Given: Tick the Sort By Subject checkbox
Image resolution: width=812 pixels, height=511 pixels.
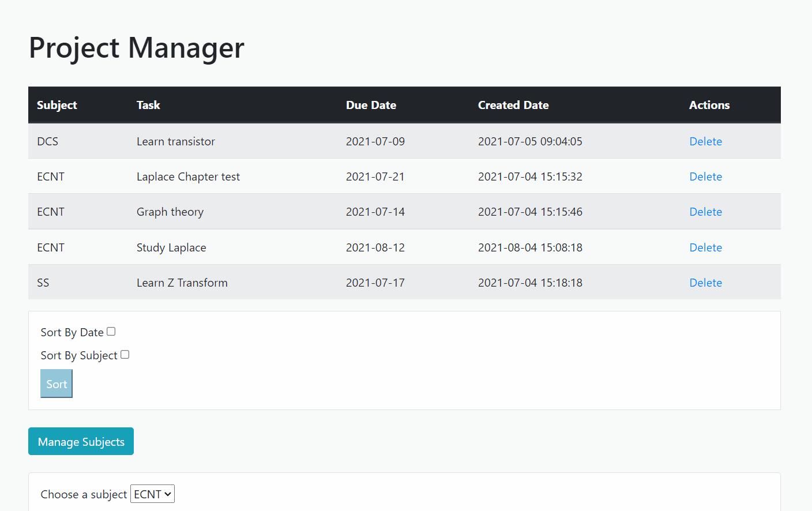Looking at the screenshot, I should [x=125, y=355].
